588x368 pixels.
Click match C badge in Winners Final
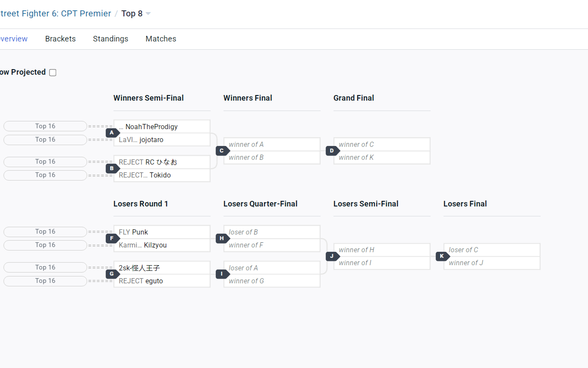pyautogui.click(x=222, y=151)
